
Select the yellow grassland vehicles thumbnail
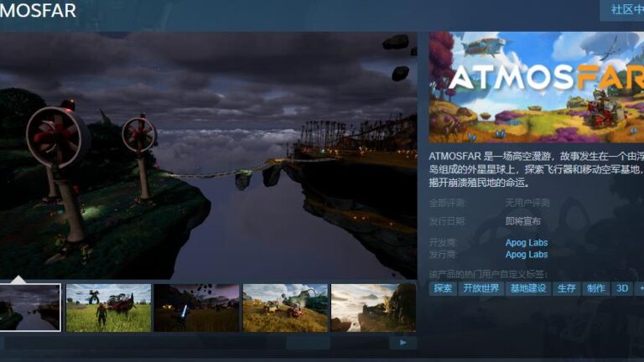pos(285,308)
